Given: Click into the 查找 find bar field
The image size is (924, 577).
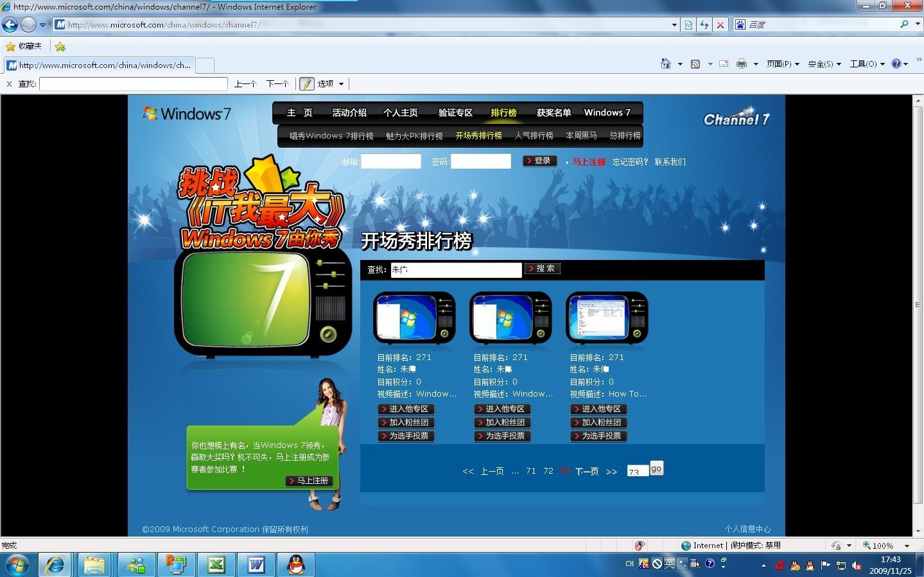Looking at the screenshot, I should (x=134, y=84).
